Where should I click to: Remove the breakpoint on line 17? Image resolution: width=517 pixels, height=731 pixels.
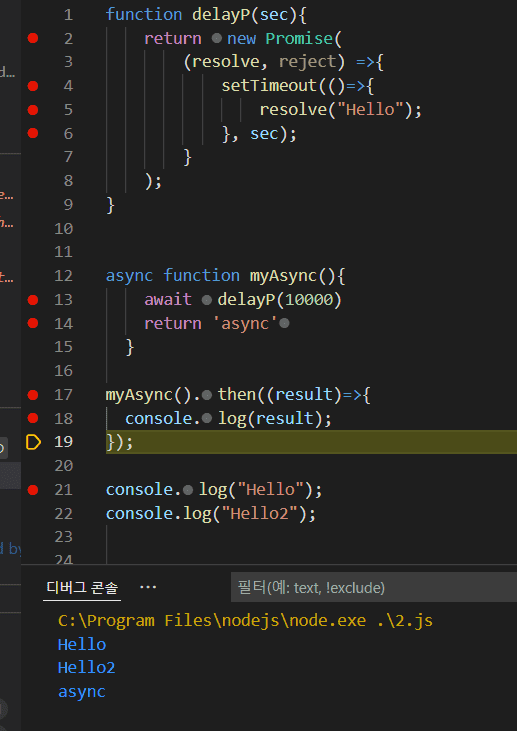tap(33, 395)
